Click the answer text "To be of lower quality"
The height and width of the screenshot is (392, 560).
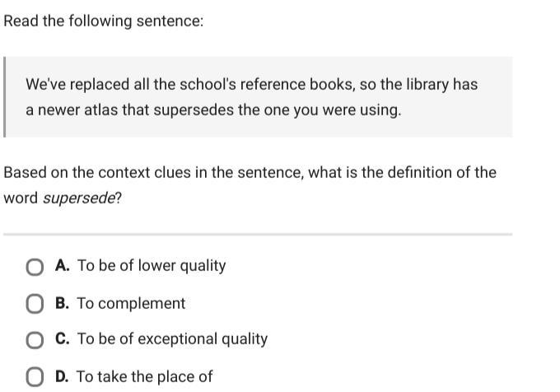pyautogui.click(x=152, y=266)
